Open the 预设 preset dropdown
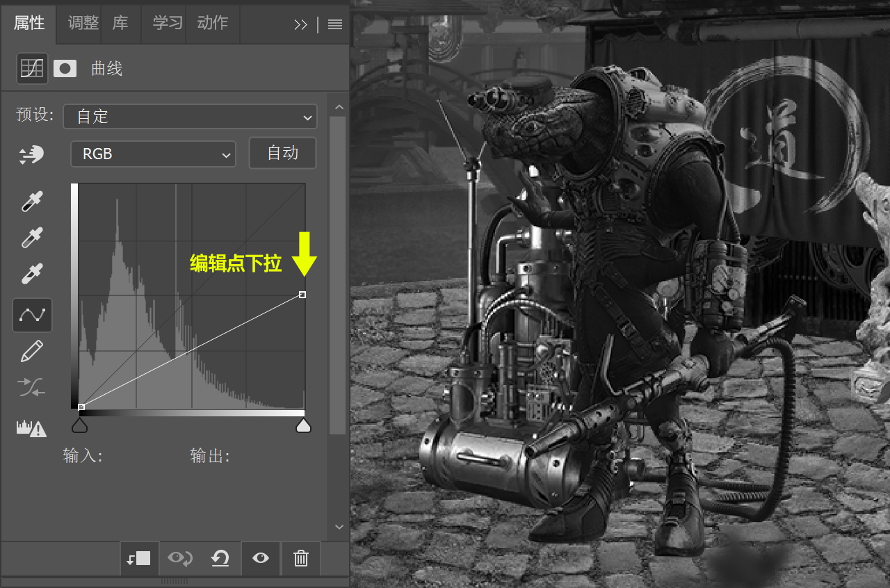The height and width of the screenshot is (588, 890). [x=190, y=117]
